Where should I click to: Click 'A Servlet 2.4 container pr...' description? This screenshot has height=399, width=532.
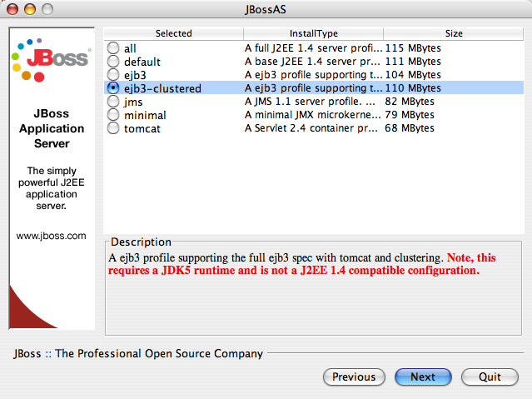click(311, 128)
